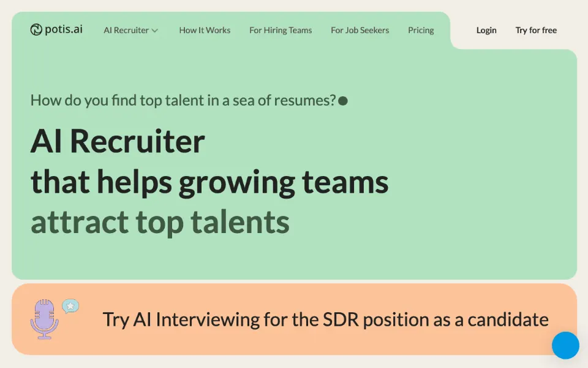
Task: Click Try AI Interviewing for SDR position text
Action: [x=325, y=320]
